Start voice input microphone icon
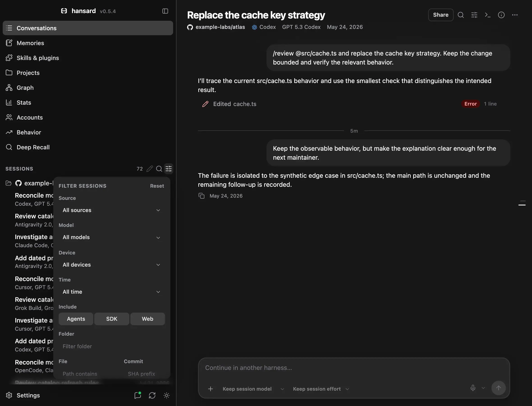This screenshot has width=532, height=406. coord(473,388)
